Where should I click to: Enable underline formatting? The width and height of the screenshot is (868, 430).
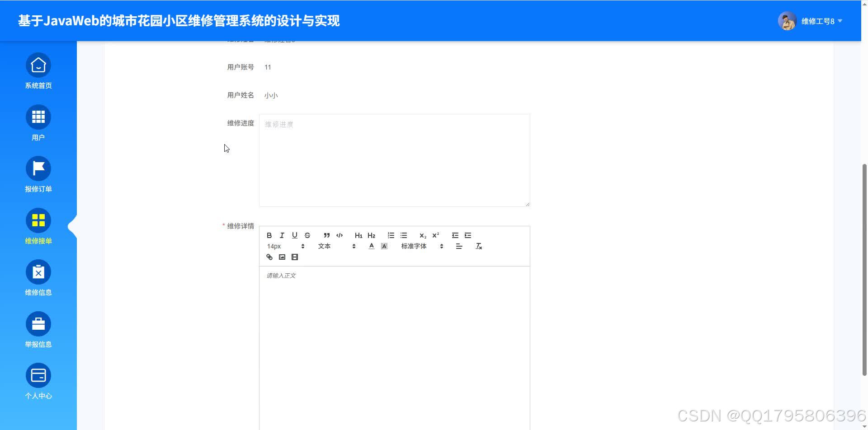[294, 235]
